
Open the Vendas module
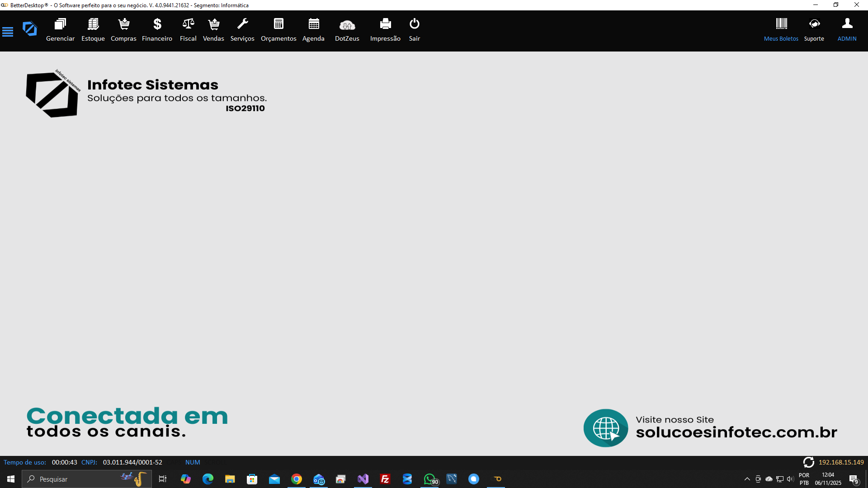[x=213, y=29]
